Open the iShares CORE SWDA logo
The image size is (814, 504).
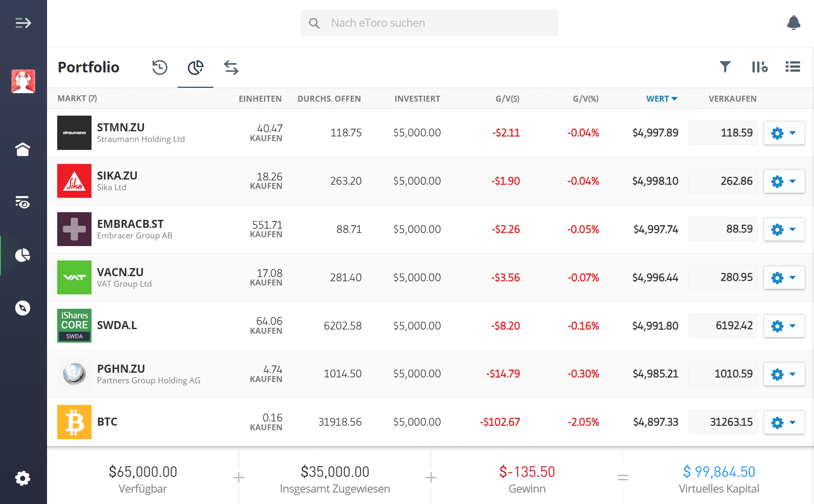[x=74, y=326]
